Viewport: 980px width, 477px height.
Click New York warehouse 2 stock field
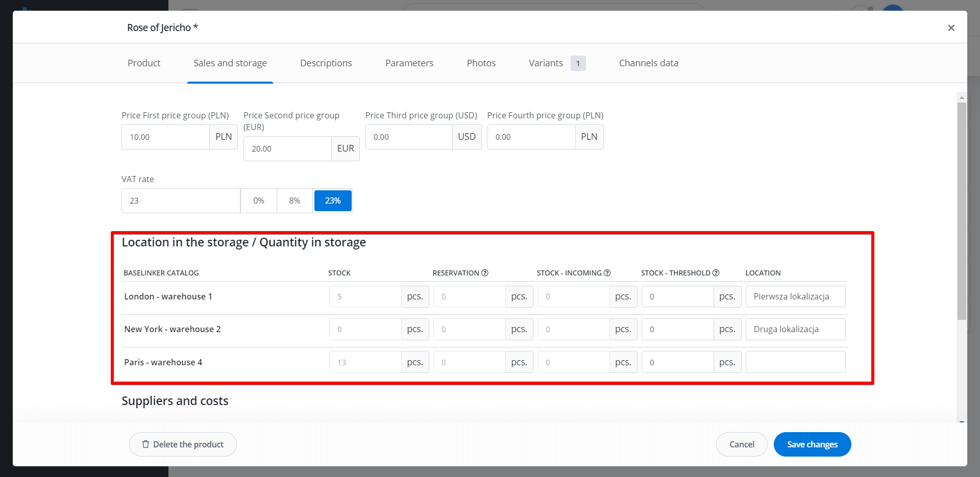(365, 329)
